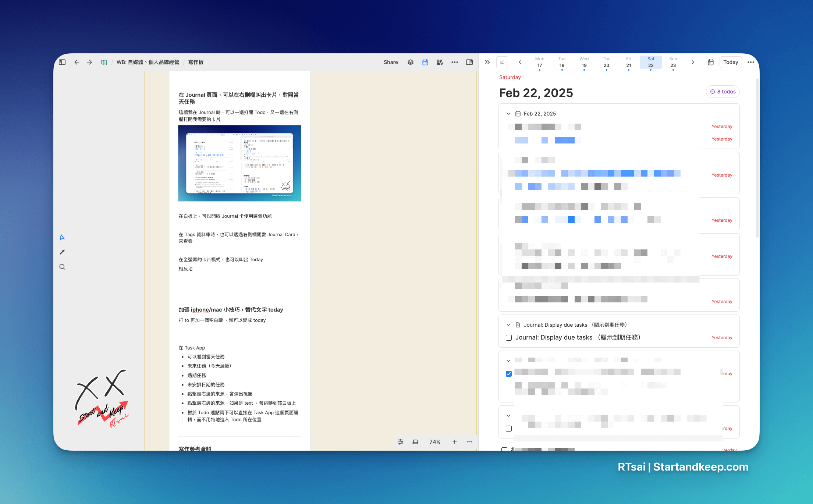The width and height of the screenshot is (813, 504).
Task: Click the Today button
Action: tap(731, 62)
